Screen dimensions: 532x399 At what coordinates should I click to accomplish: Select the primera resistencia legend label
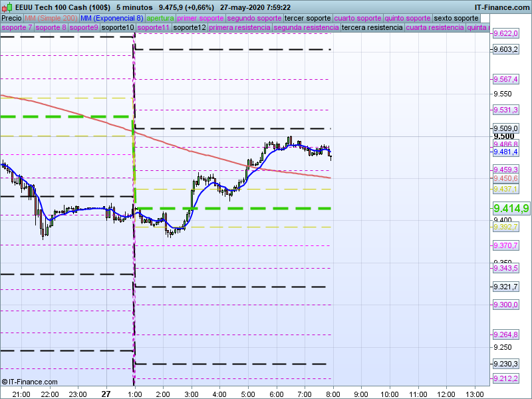tap(239, 28)
